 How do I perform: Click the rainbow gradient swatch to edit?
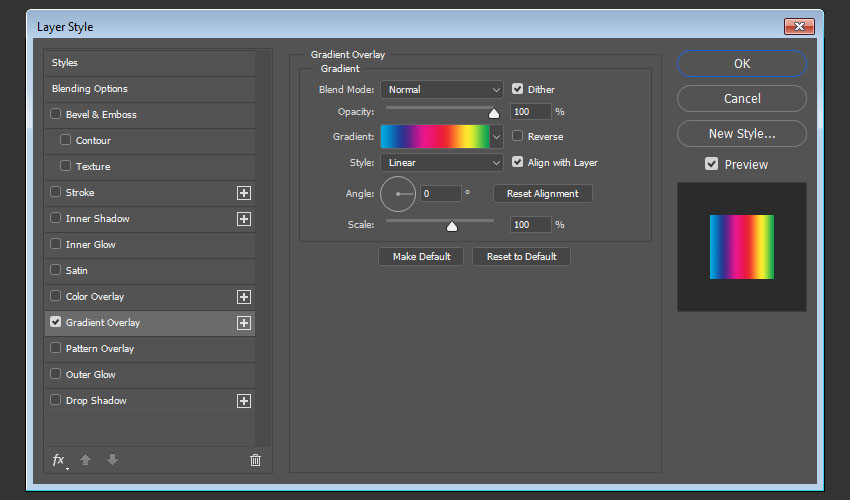point(434,137)
